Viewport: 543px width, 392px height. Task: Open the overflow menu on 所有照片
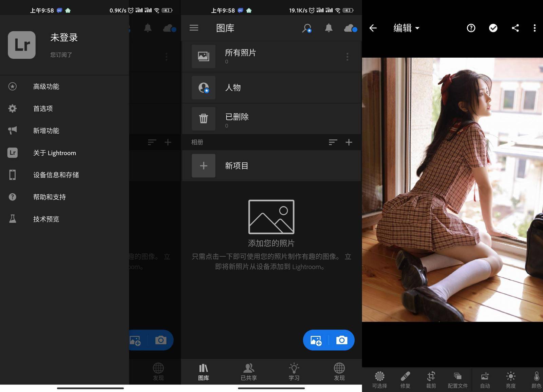(347, 57)
